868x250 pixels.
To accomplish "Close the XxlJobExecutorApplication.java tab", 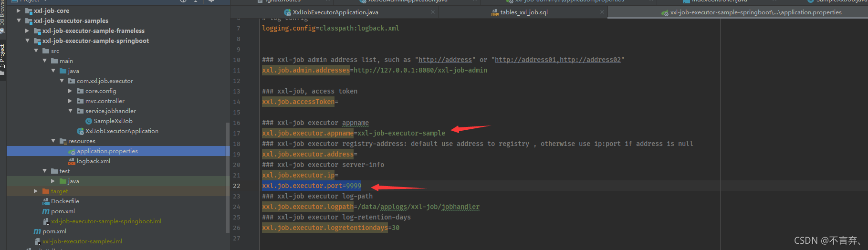I will click(x=432, y=12).
